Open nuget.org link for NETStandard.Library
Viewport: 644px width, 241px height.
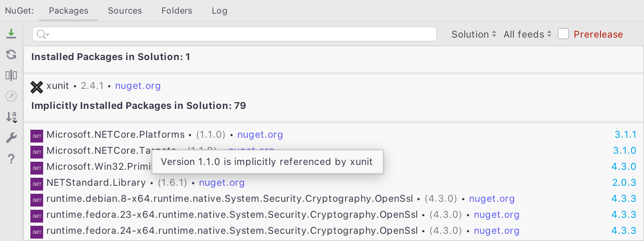click(222, 183)
